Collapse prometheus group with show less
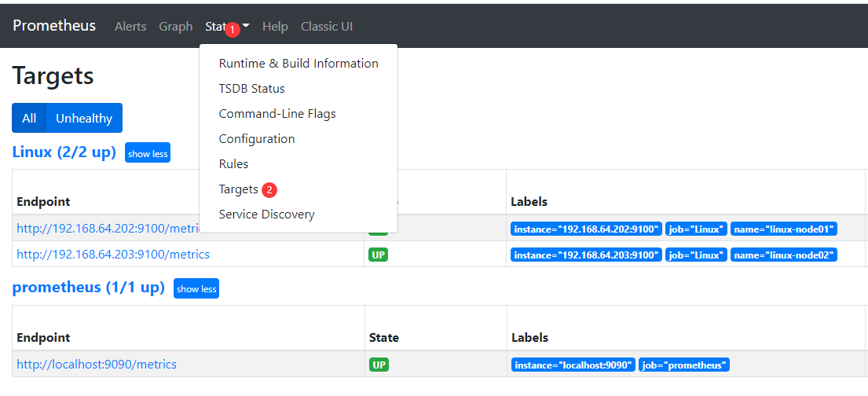The height and width of the screenshot is (396, 868). [196, 288]
